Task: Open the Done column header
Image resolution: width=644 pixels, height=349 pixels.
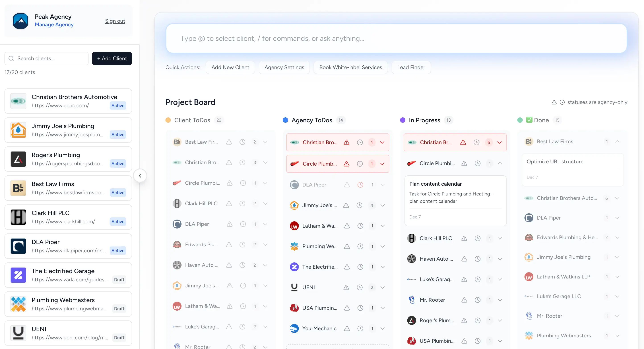Action: coord(537,120)
